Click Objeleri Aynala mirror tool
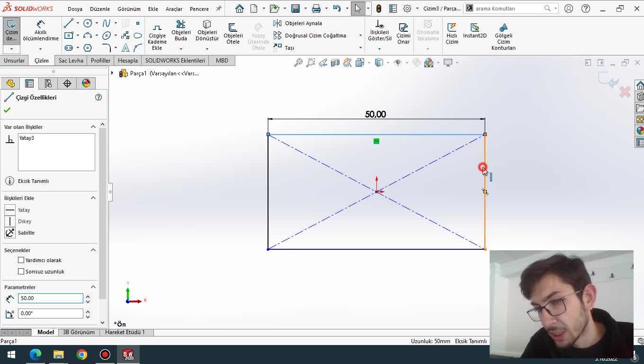 point(298,23)
